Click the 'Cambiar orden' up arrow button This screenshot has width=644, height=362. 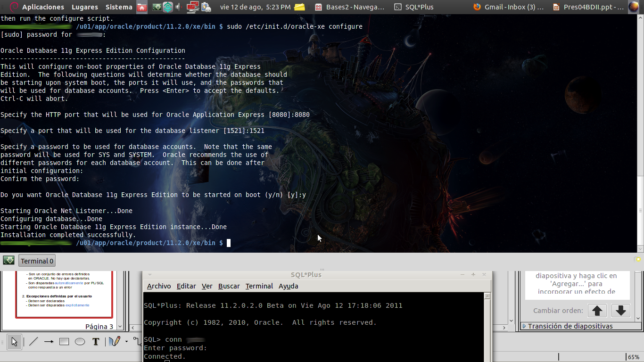coord(597,310)
